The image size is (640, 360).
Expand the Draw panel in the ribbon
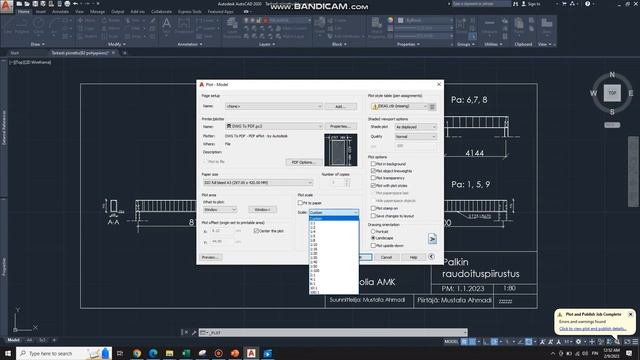pyautogui.click(x=38, y=44)
